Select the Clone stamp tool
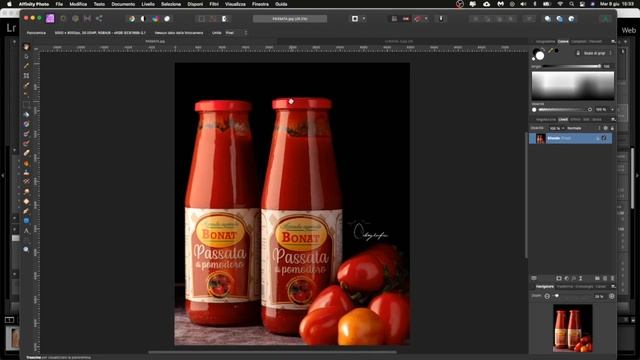The width and height of the screenshot is (640, 360). [27, 172]
